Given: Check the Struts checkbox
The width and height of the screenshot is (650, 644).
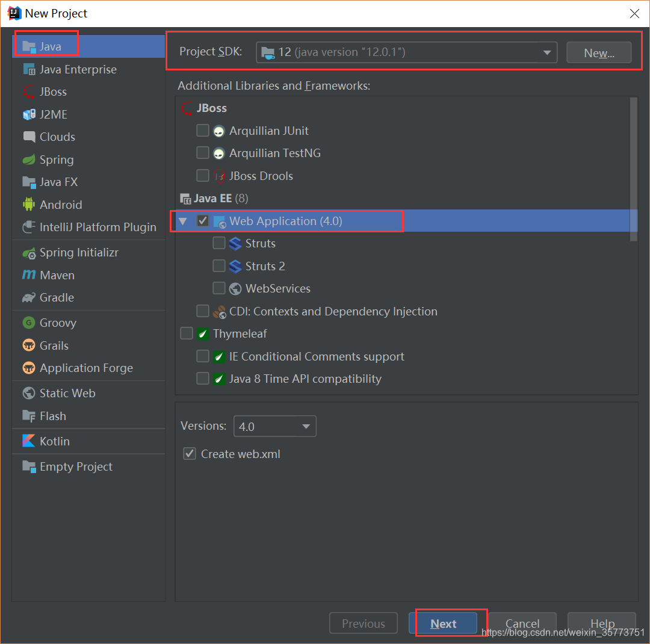Looking at the screenshot, I should (219, 243).
